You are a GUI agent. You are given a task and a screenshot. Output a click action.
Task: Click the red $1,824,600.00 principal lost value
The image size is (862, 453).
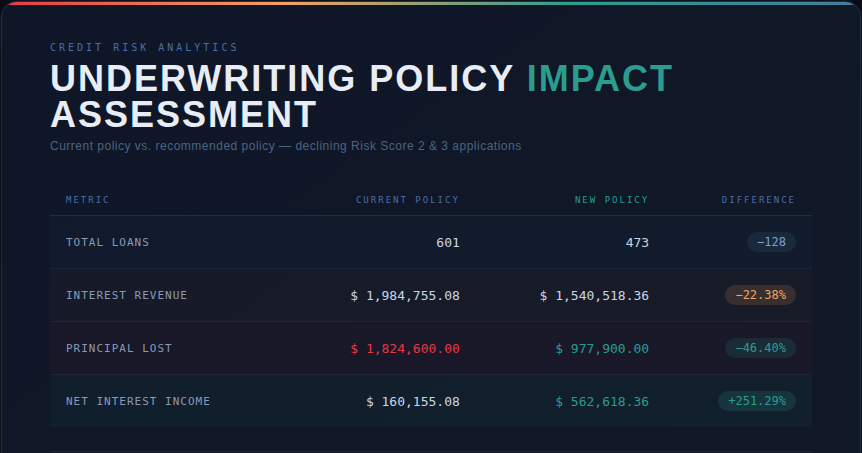405,348
